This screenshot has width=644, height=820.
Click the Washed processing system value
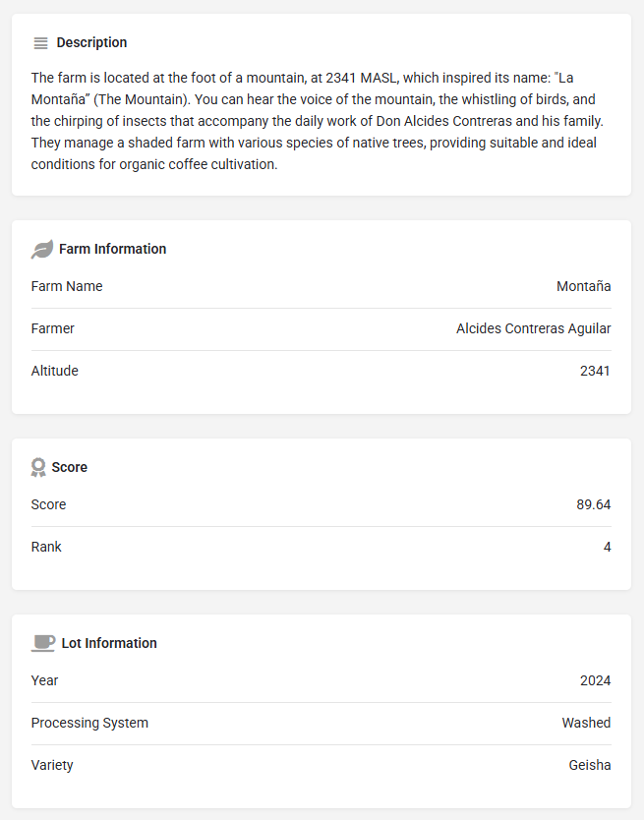[x=586, y=723]
